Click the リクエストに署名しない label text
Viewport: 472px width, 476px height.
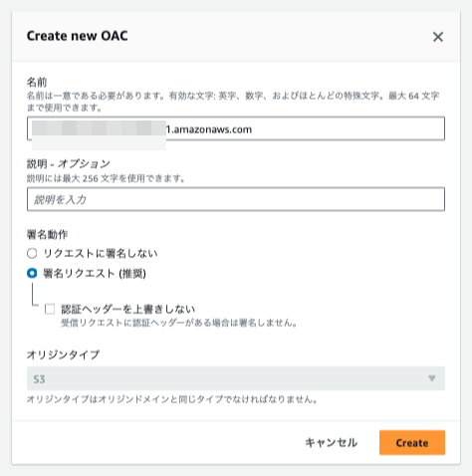101,254
